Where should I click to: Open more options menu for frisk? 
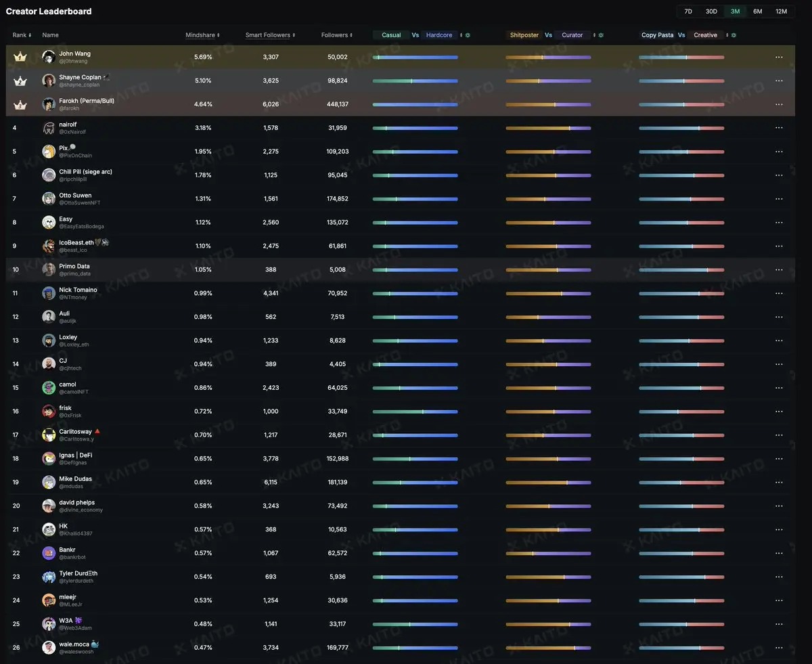[779, 412]
